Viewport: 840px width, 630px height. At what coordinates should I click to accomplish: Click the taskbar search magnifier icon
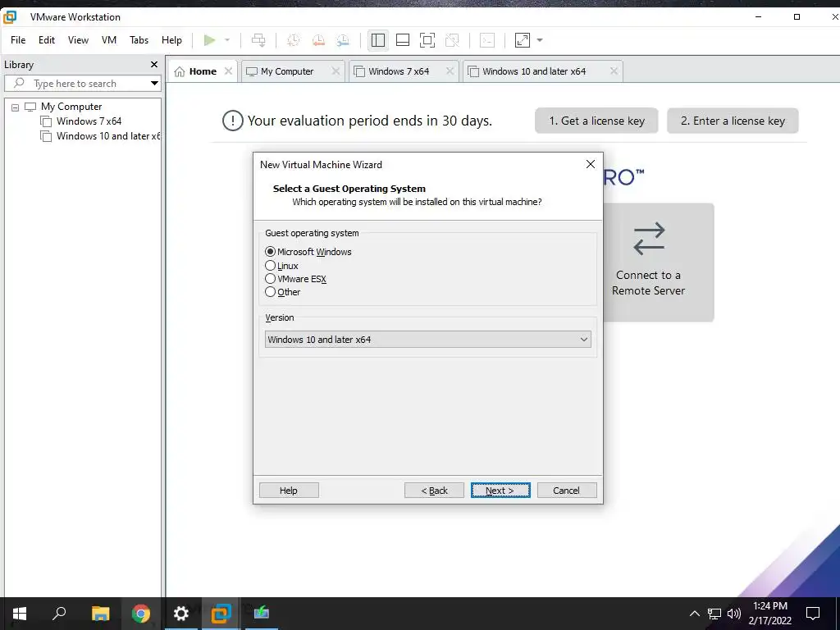[59, 614]
